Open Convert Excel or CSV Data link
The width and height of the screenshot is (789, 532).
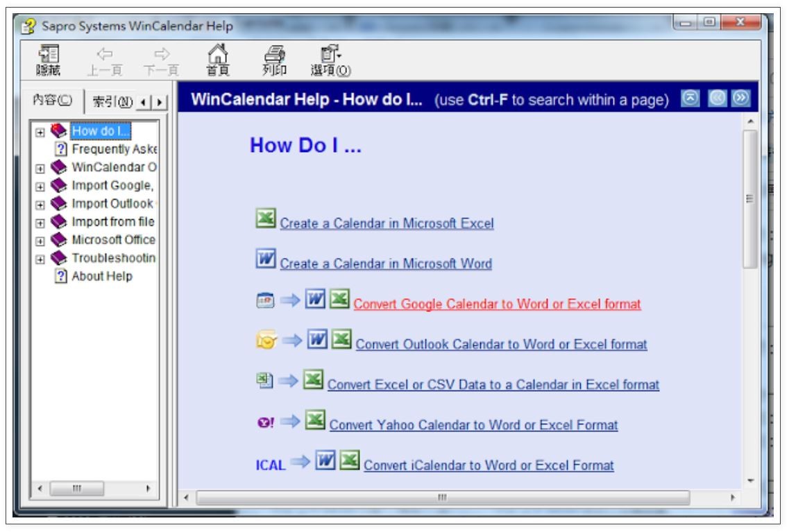[493, 384]
